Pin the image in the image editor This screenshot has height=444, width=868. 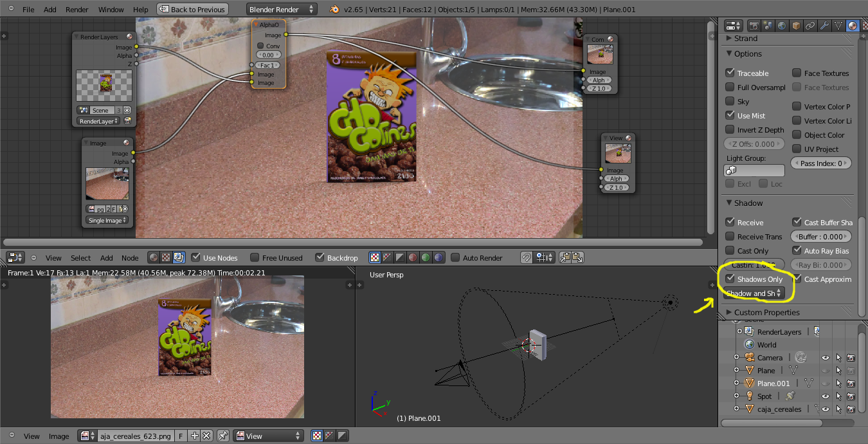222,436
